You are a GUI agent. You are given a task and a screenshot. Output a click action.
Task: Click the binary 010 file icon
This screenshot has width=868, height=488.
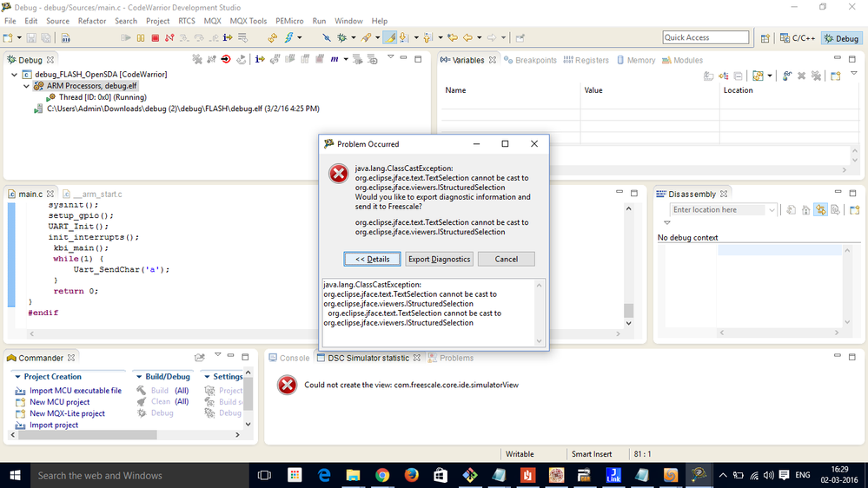tap(65, 37)
